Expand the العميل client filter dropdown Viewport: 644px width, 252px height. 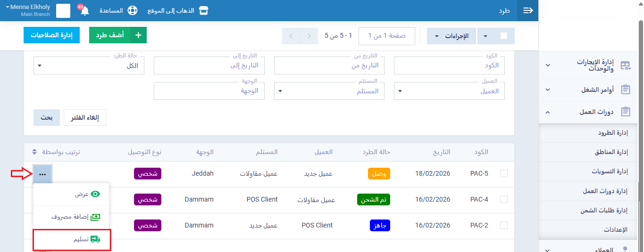449,91
